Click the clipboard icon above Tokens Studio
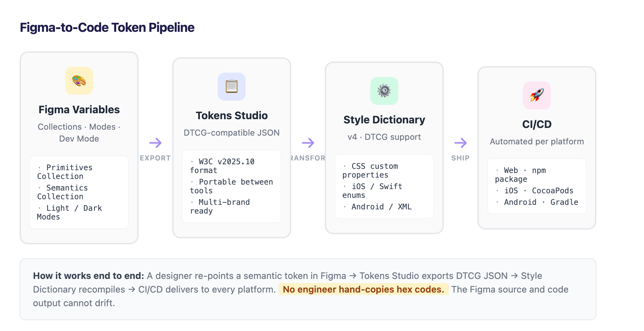644x331 pixels. (x=232, y=87)
